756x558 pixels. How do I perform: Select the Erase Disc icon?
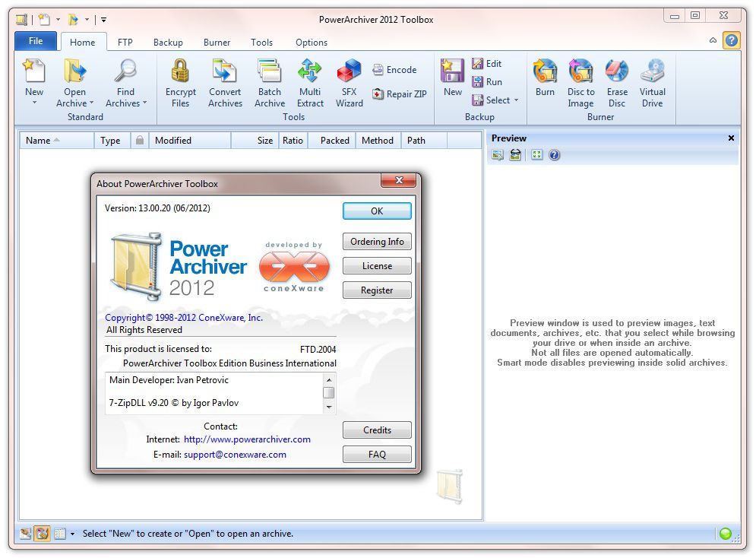pyautogui.click(x=617, y=73)
